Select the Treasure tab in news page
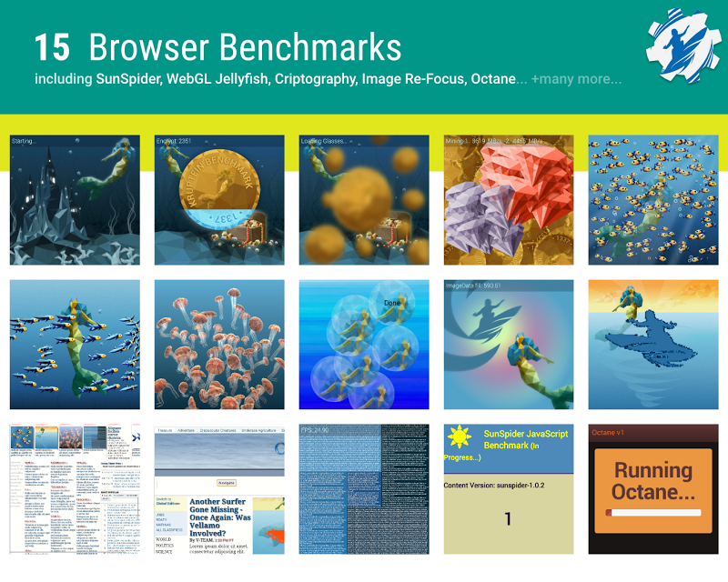The width and height of the screenshot is (728, 582). [x=165, y=430]
